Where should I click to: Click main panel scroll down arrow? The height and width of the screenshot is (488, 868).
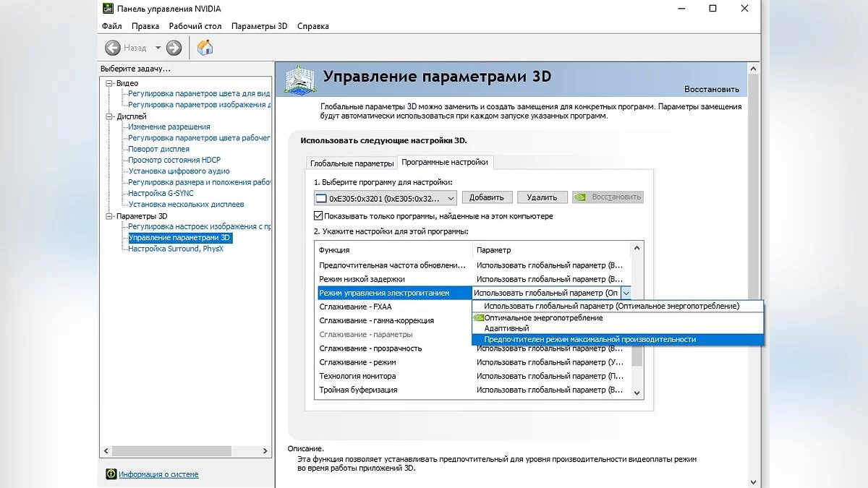pyautogui.click(x=753, y=481)
